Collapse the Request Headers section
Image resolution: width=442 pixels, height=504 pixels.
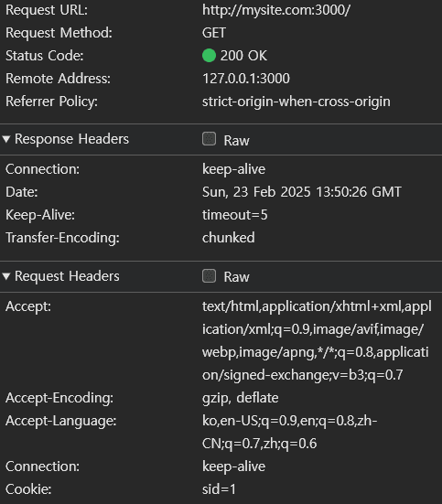tap(6, 276)
